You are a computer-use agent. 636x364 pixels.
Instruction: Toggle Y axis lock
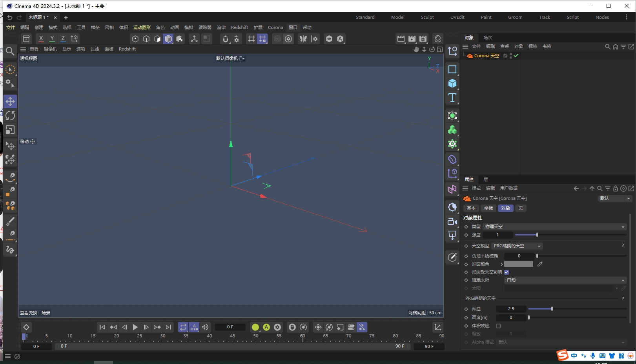click(x=52, y=39)
